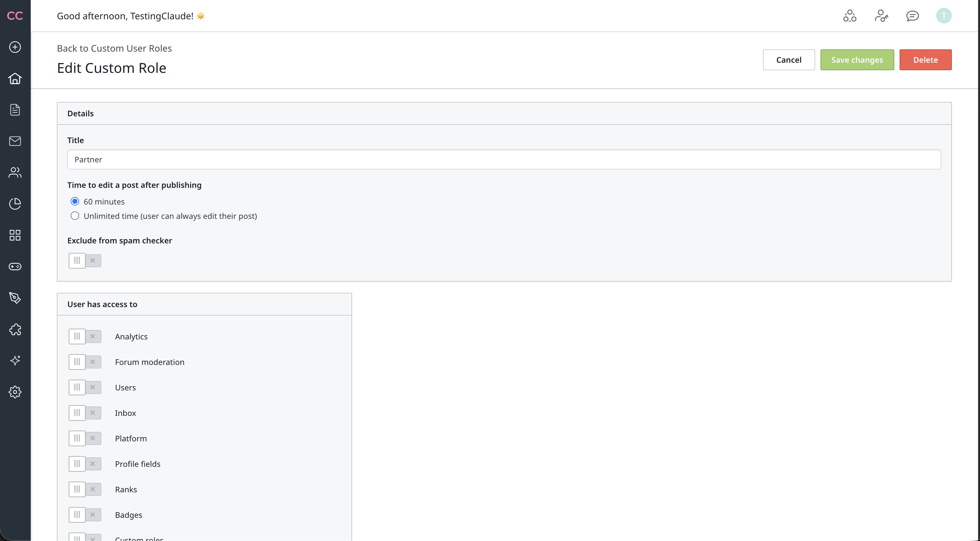Open the pie chart analytics icon

click(x=15, y=204)
